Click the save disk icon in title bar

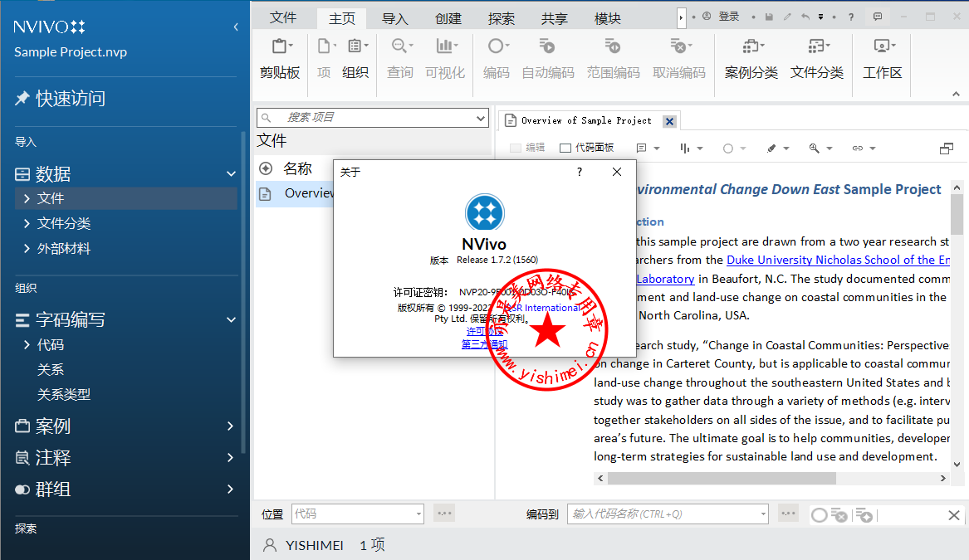[x=769, y=17]
